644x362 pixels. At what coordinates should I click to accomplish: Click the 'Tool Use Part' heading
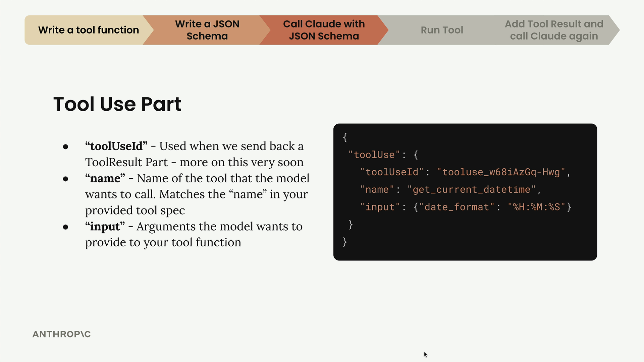(x=117, y=104)
